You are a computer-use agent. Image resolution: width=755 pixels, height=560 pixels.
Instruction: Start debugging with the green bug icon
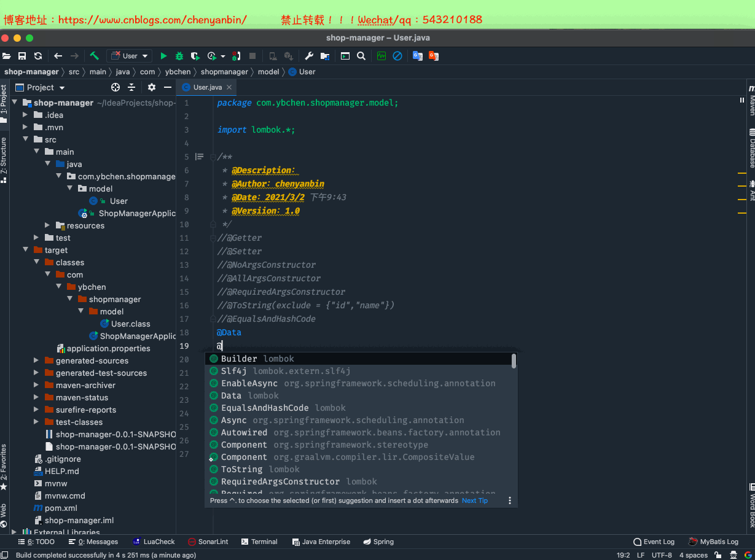click(x=179, y=56)
